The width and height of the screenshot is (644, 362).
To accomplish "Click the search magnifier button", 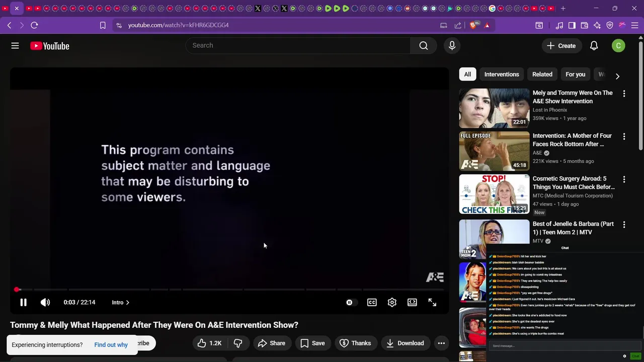I will tap(424, 46).
